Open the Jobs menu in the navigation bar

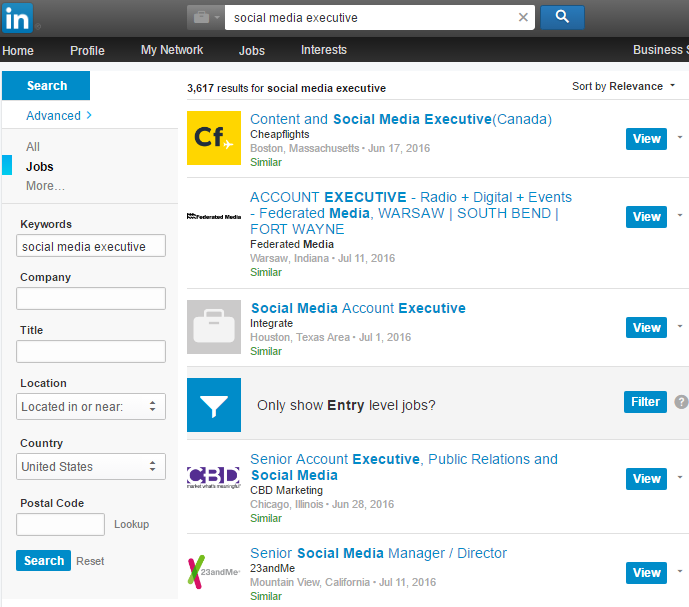pyautogui.click(x=252, y=51)
